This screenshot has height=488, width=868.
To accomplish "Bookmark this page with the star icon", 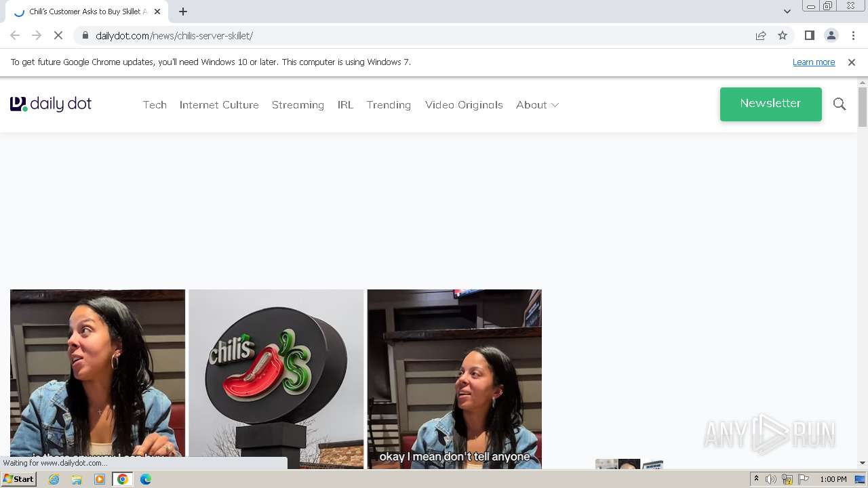I will tap(783, 35).
